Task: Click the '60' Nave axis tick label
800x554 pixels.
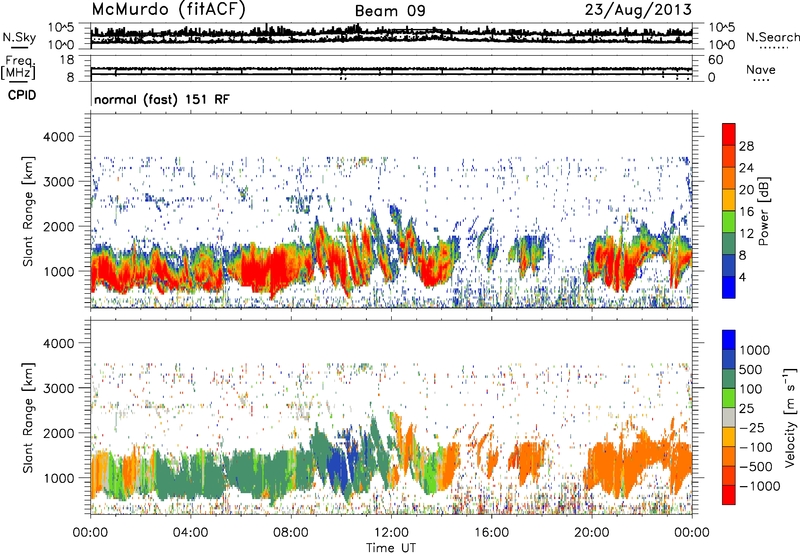Action: (715, 60)
